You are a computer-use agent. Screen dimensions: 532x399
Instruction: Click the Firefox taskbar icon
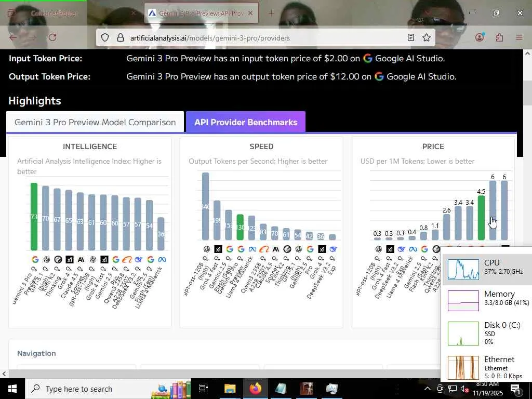tap(256, 389)
